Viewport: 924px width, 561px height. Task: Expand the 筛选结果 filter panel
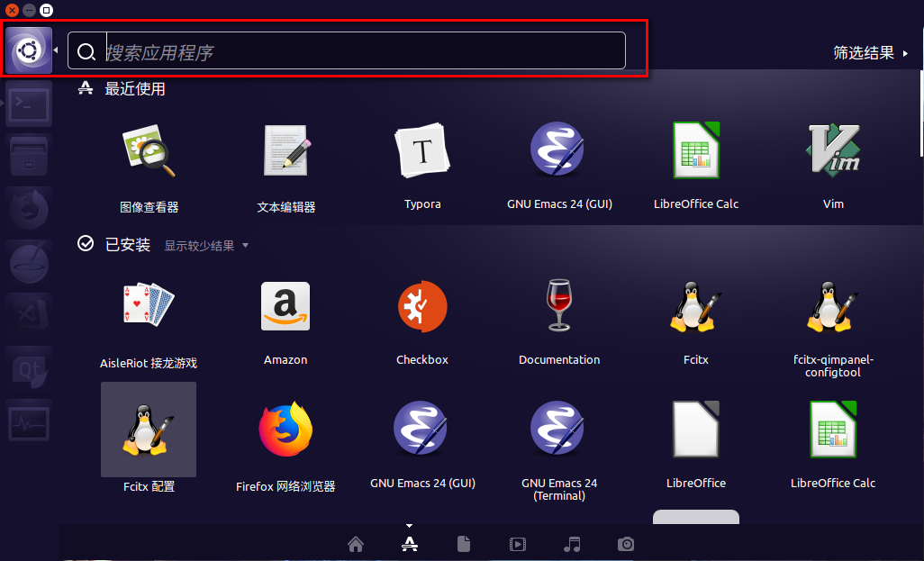(x=870, y=53)
